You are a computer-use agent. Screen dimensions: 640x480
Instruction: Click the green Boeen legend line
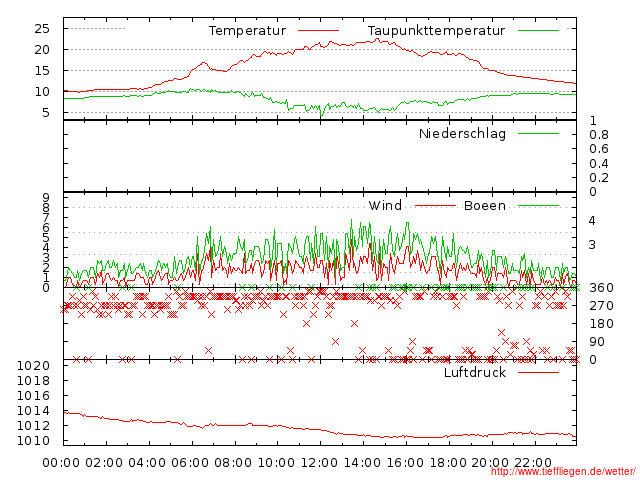pyautogui.click(x=538, y=206)
